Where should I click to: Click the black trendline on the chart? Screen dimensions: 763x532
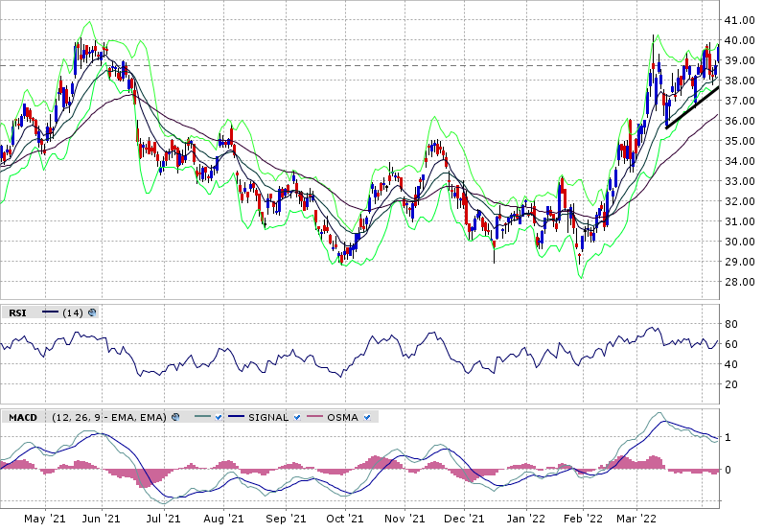click(691, 107)
